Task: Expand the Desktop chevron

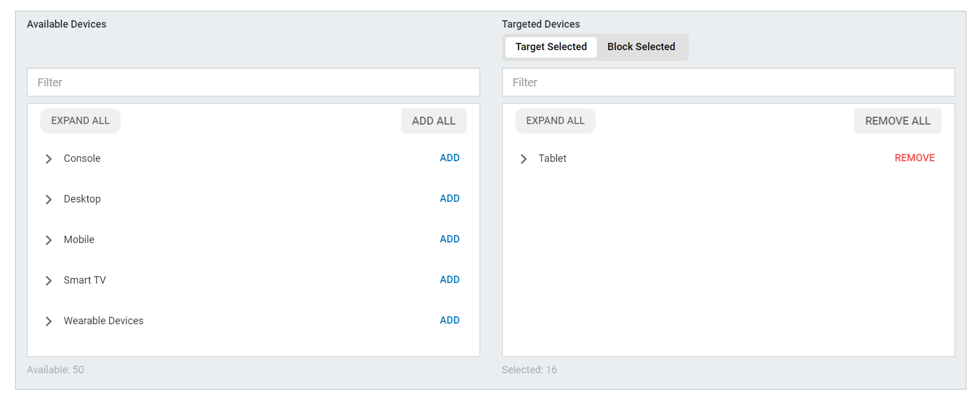Action: coord(49,200)
